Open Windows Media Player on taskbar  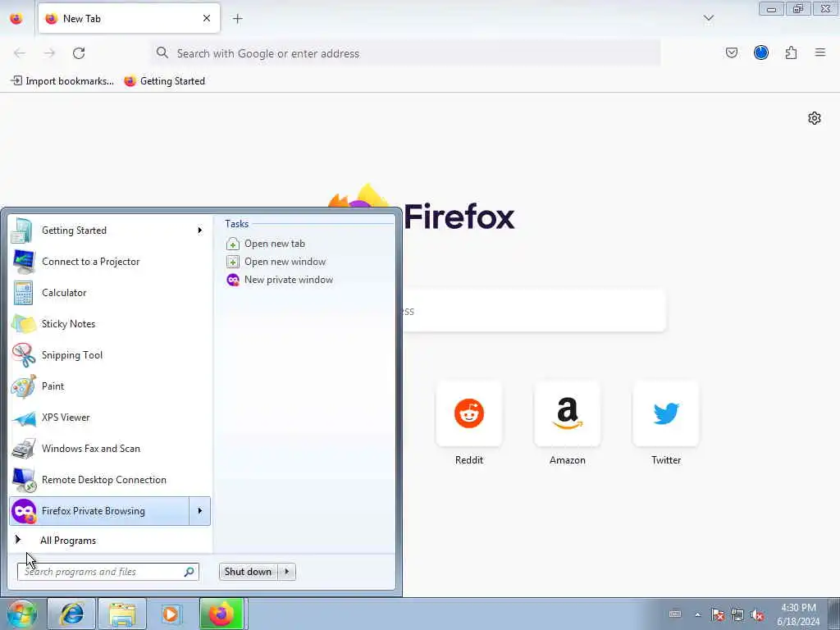171,614
